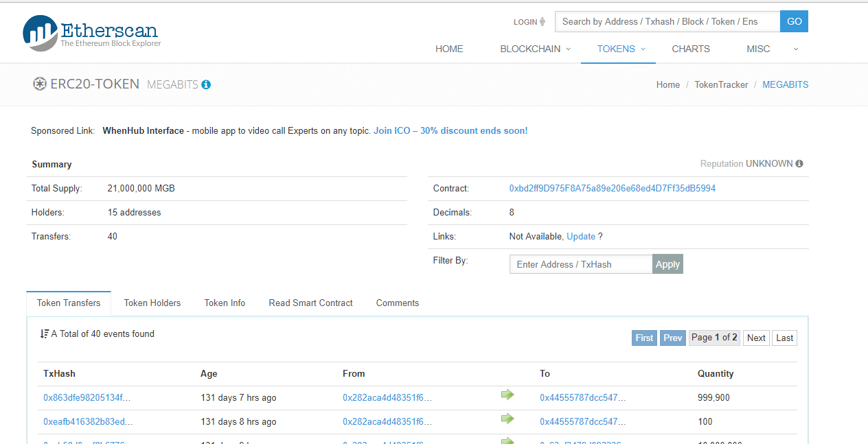Screen dimensions: 868x444
Task: Open the CHARTS menu item
Action: [x=691, y=49]
